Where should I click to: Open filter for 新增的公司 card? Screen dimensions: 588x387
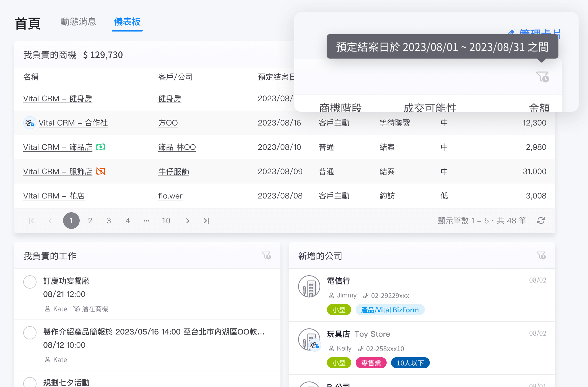coord(541,255)
